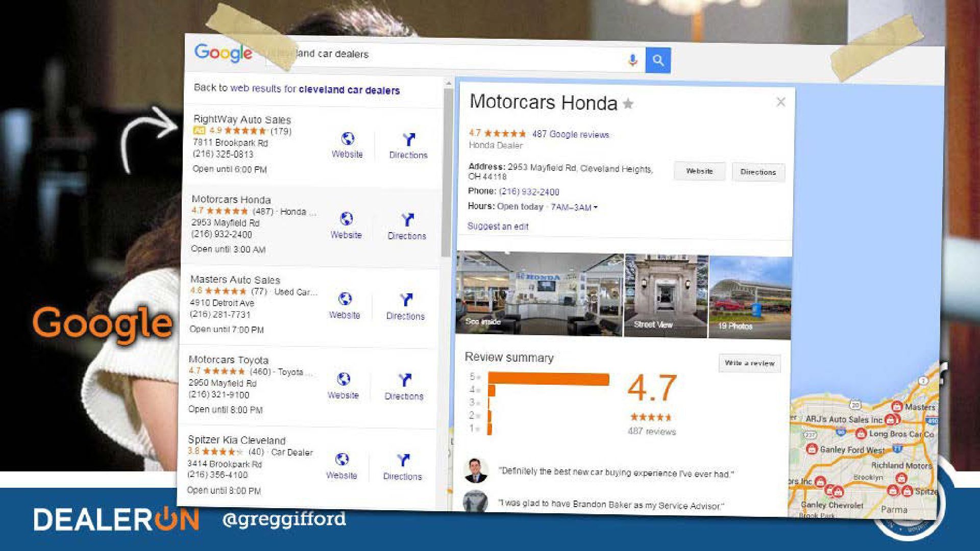Open Website globe icon in Motorcars Honda row
The width and height of the screenshot is (980, 551).
tap(347, 219)
